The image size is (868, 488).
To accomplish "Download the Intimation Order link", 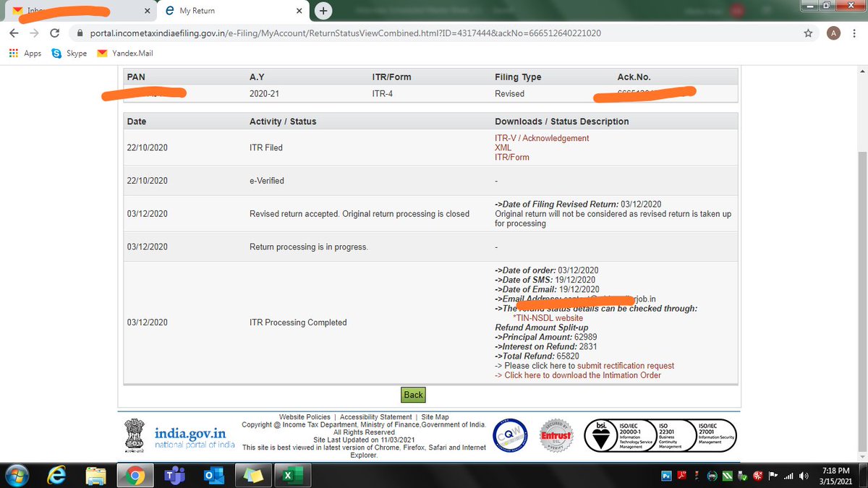I will (x=583, y=375).
